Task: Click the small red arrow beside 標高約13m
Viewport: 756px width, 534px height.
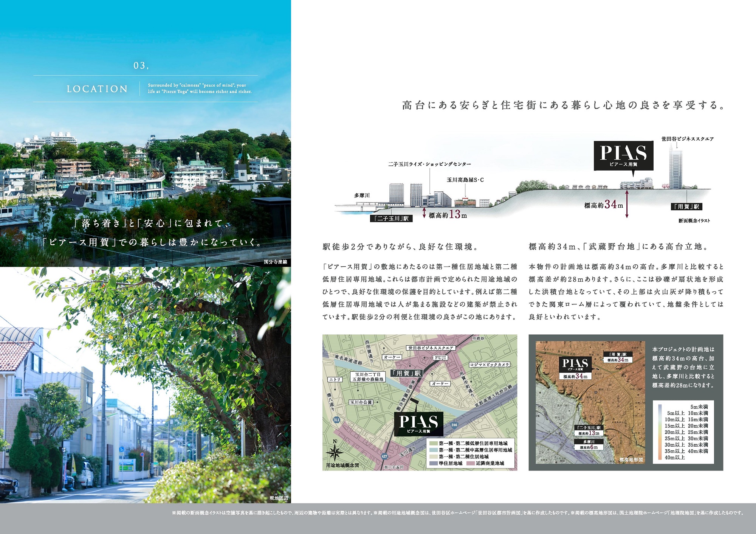Action: [424, 213]
